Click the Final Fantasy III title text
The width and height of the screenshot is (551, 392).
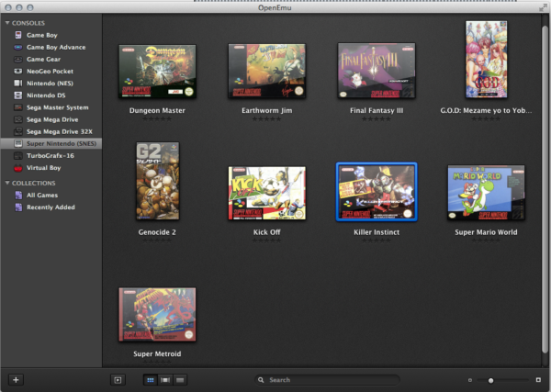pos(377,111)
